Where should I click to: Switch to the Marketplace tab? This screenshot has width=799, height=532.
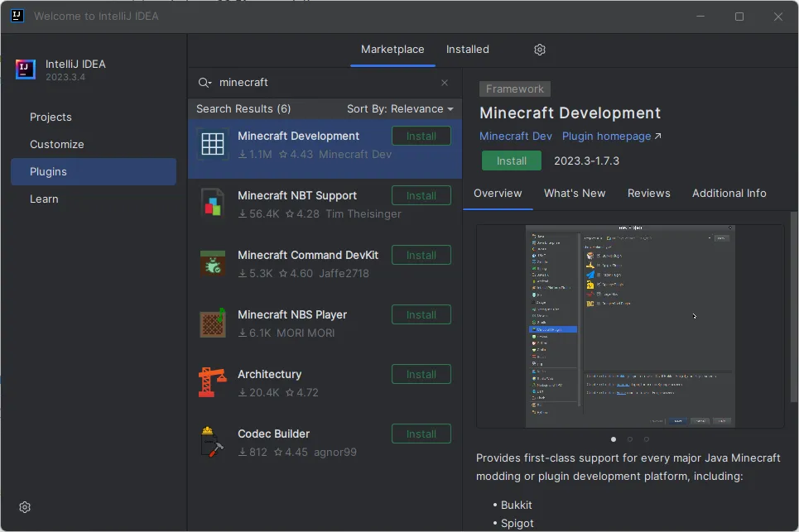(x=392, y=50)
